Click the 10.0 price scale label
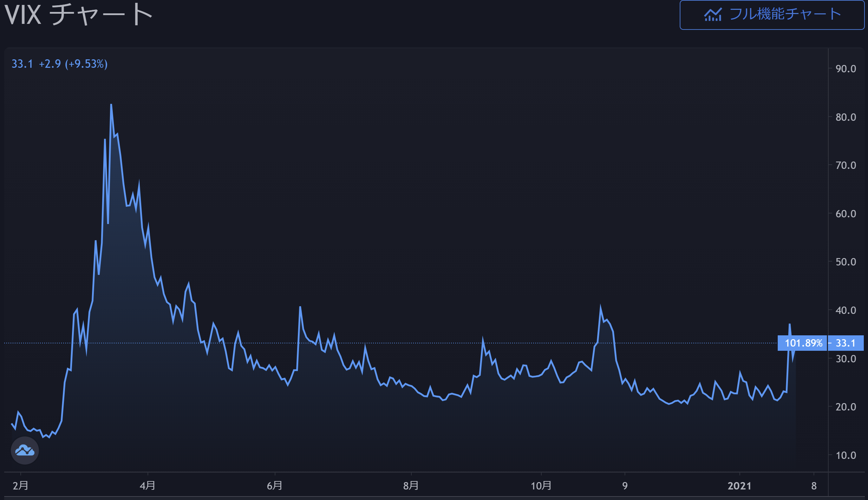The height and width of the screenshot is (500, 868). click(x=846, y=455)
